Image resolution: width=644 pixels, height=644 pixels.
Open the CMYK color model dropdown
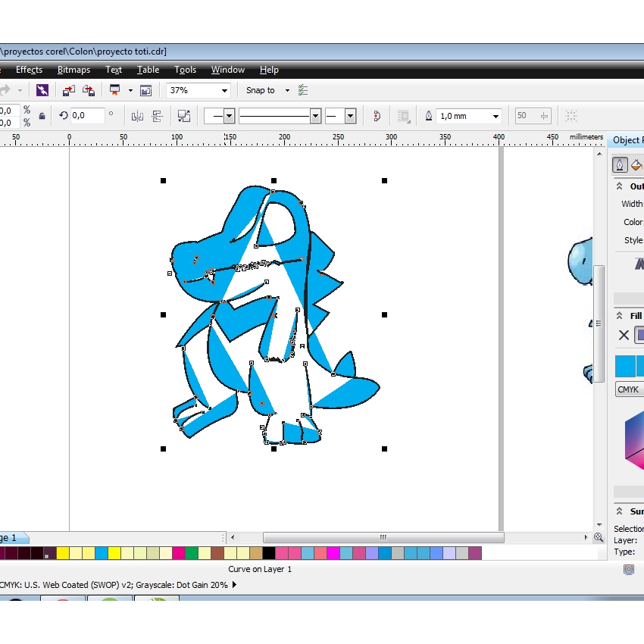coord(629,389)
